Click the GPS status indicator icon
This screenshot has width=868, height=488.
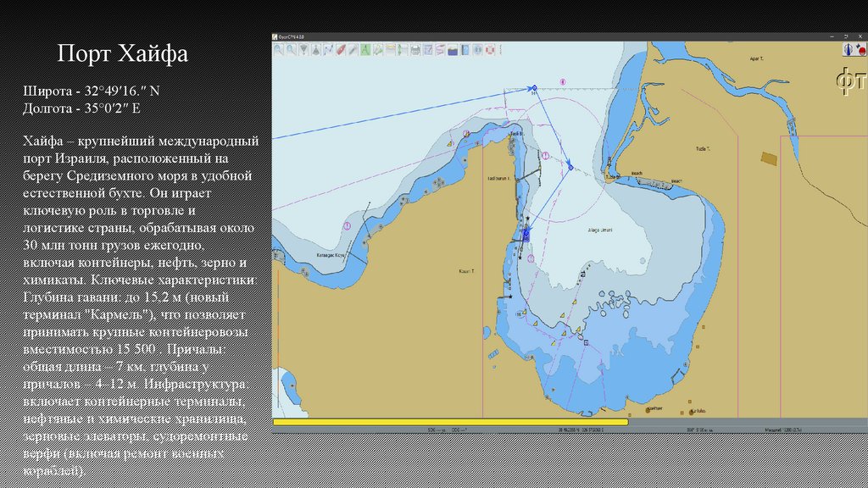[x=861, y=50]
